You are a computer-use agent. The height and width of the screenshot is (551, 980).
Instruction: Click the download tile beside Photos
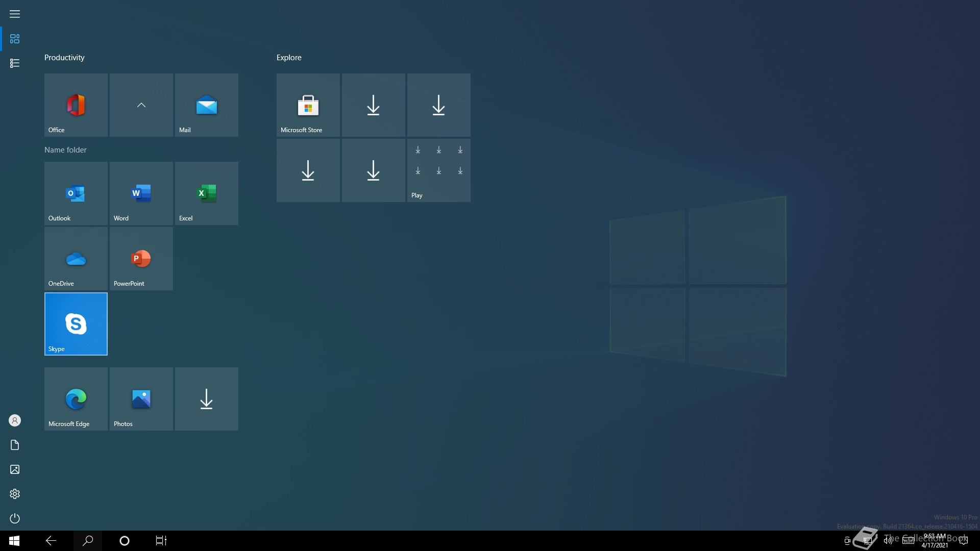(207, 399)
